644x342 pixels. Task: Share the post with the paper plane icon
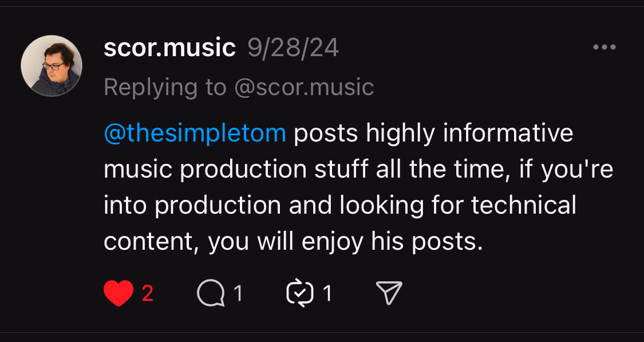[x=389, y=294]
